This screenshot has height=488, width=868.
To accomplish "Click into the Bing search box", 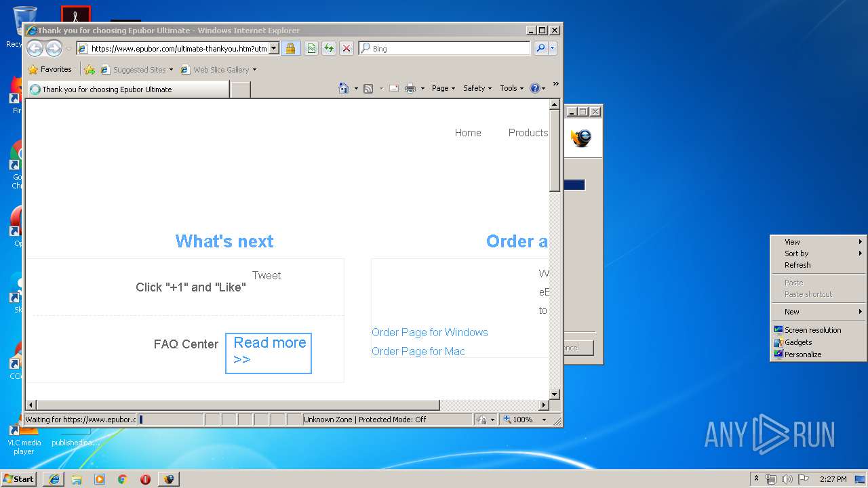I will (445, 48).
